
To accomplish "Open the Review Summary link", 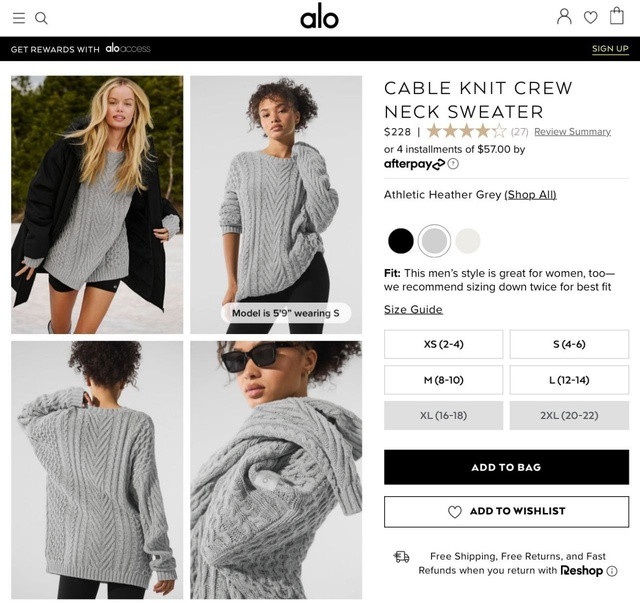I will tap(572, 131).
